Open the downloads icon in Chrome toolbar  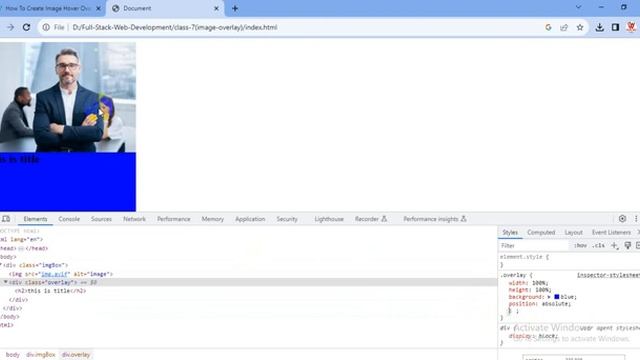click(600, 27)
